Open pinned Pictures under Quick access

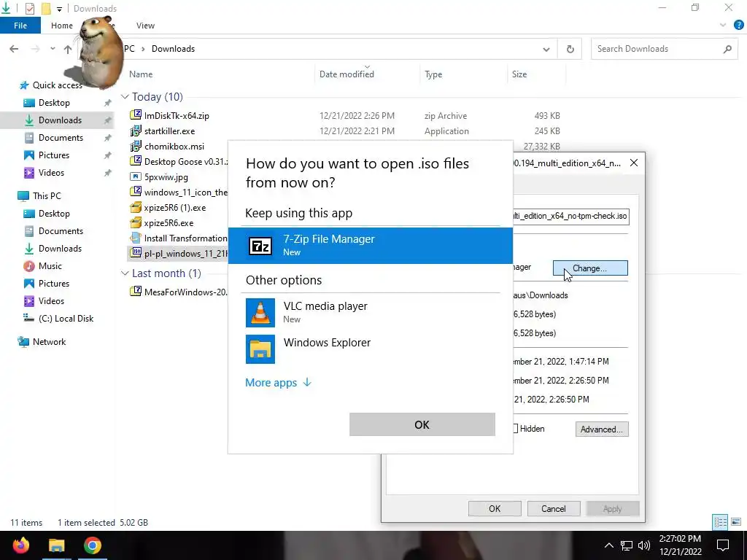click(x=54, y=155)
